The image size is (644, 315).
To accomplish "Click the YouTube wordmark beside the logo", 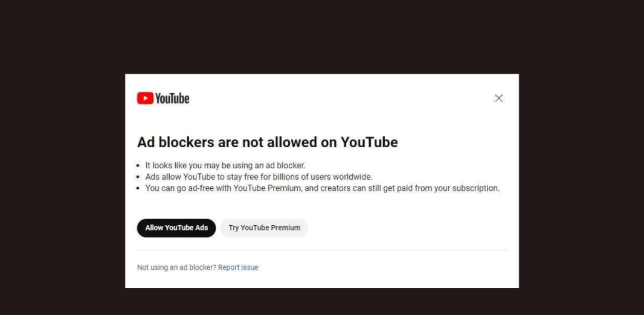I will tap(172, 98).
